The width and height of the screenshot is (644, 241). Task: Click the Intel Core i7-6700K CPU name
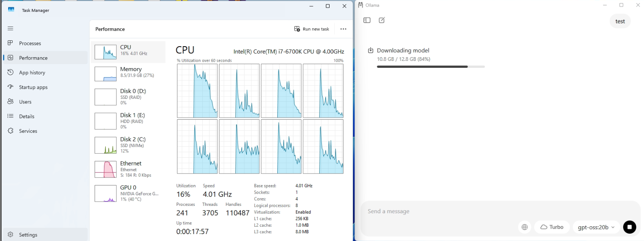coord(289,51)
